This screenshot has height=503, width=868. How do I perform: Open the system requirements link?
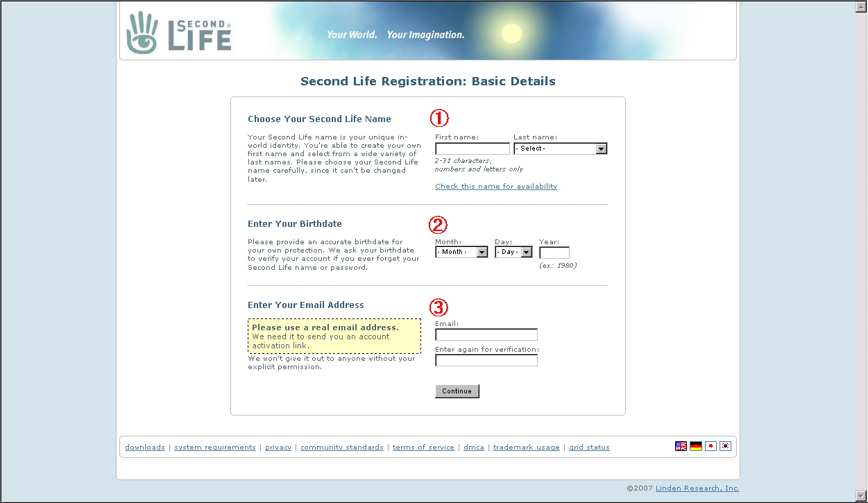click(215, 447)
